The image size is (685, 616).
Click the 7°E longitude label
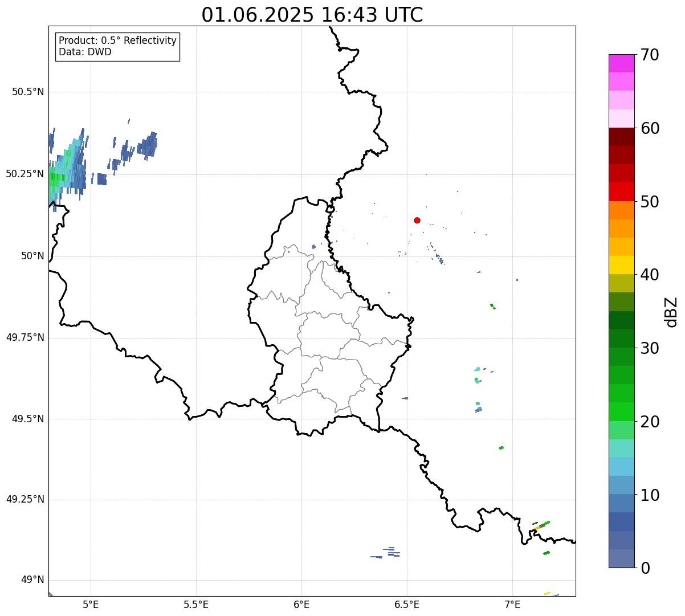(512, 604)
